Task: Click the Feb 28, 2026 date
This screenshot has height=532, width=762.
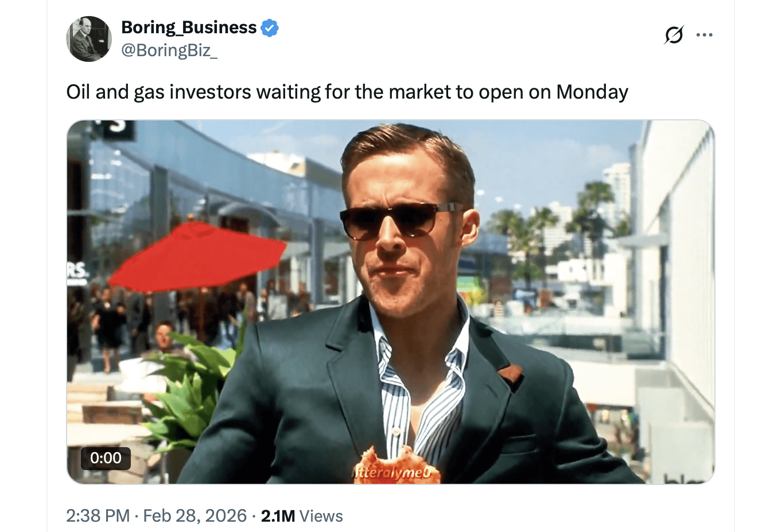Action: coord(195,516)
